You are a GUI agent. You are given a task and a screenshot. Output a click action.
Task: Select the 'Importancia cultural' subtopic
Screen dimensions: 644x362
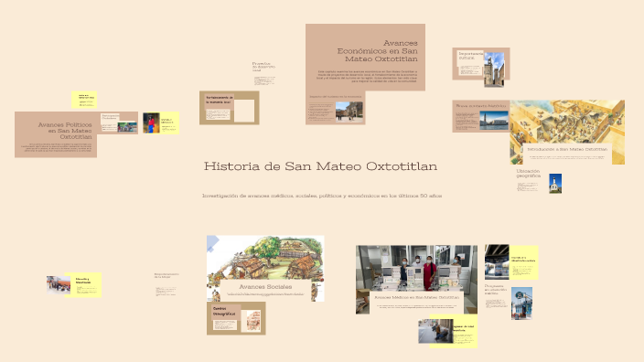pos(481,64)
